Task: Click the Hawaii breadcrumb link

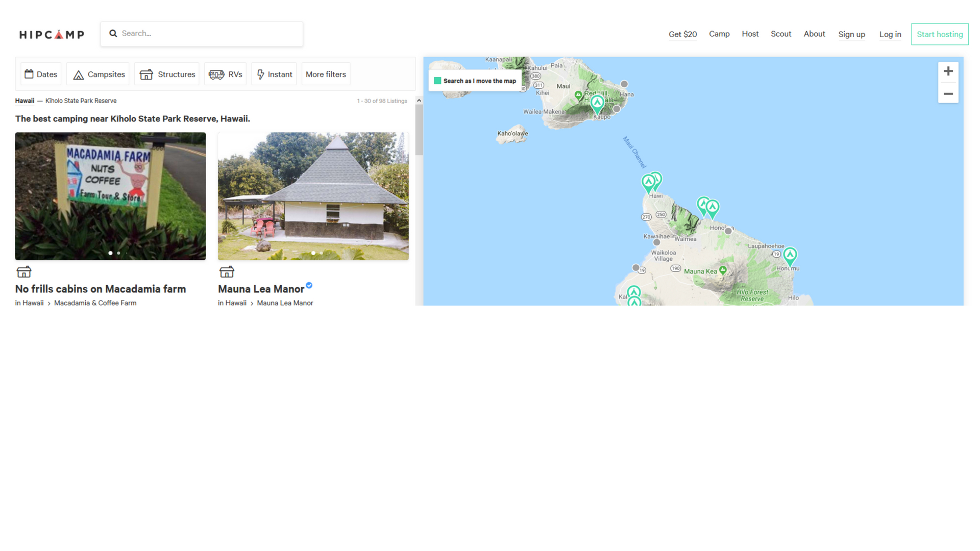Action: [x=24, y=101]
